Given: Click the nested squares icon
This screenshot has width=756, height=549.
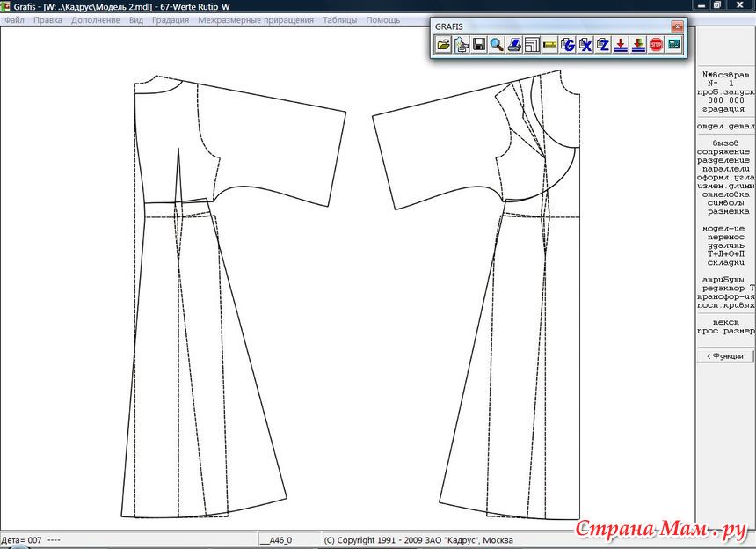Looking at the screenshot, I should 532,45.
